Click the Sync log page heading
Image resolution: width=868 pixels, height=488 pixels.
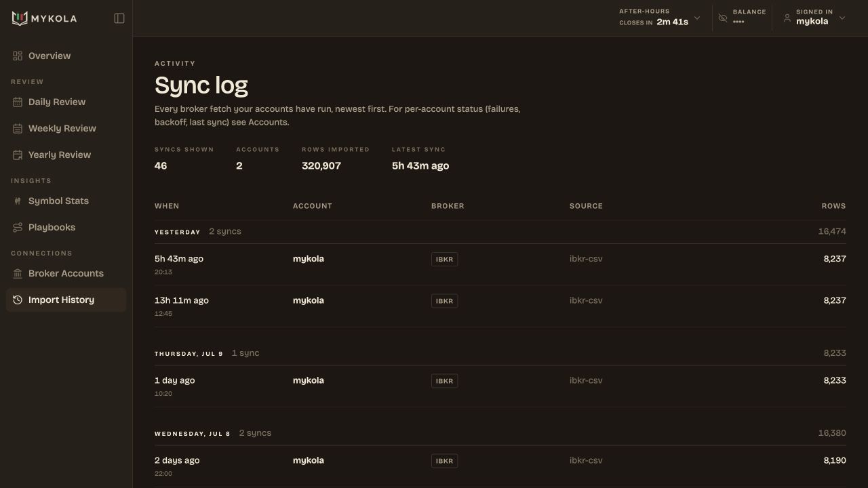(201, 85)
